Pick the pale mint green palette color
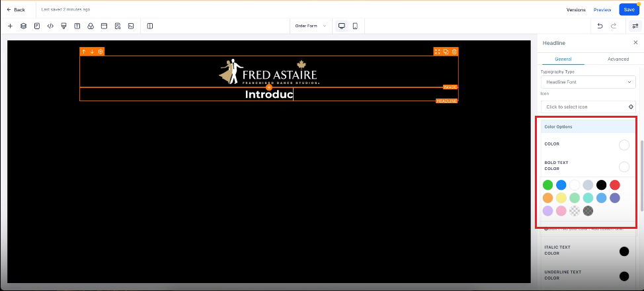 [x=575, y=198]
